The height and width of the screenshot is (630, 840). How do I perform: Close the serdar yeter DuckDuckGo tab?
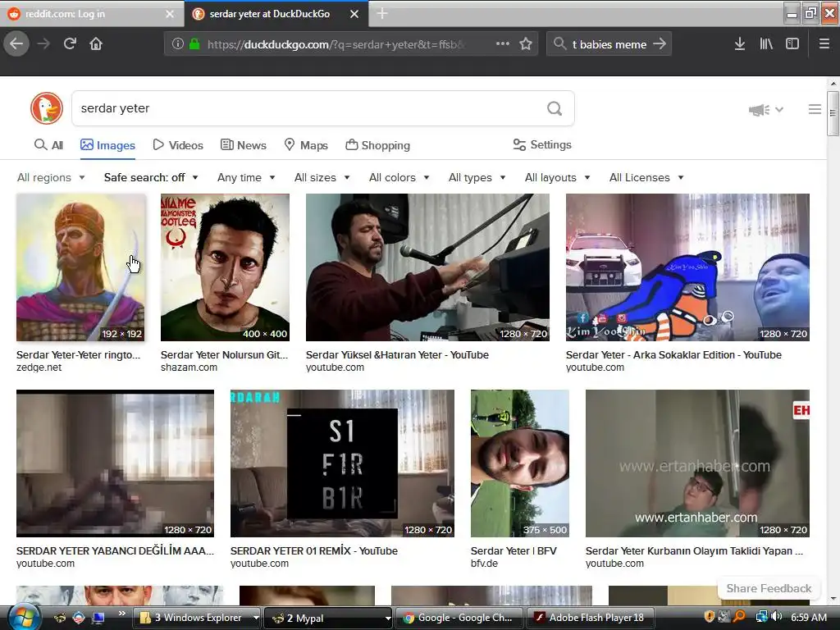pyautogui.click(x=354, y=14)
